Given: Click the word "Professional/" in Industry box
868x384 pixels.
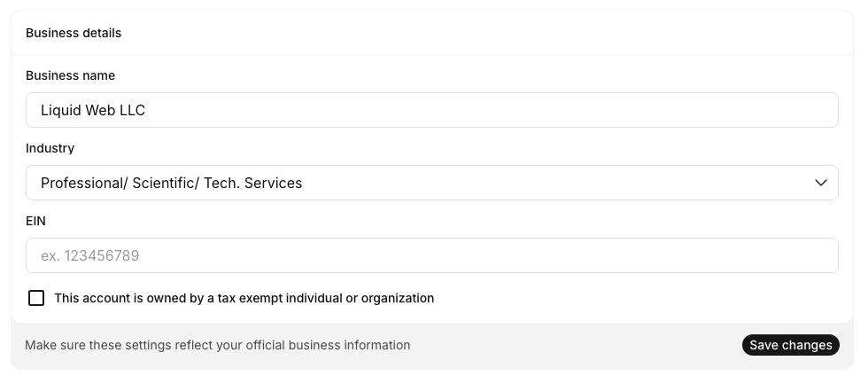Looking at the screenshot, I should click(x=84, y=183).
